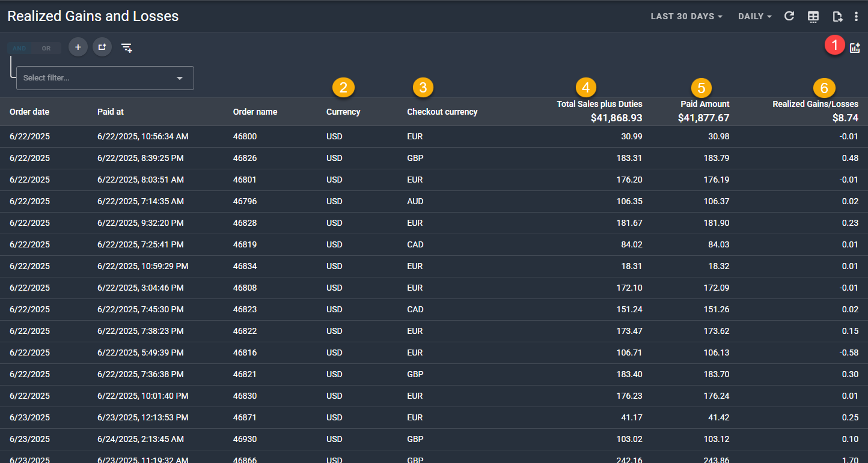Toggle filter logic to AND
Screen dimensions: 868x463
pyautogui.click(x=20, y=48)
